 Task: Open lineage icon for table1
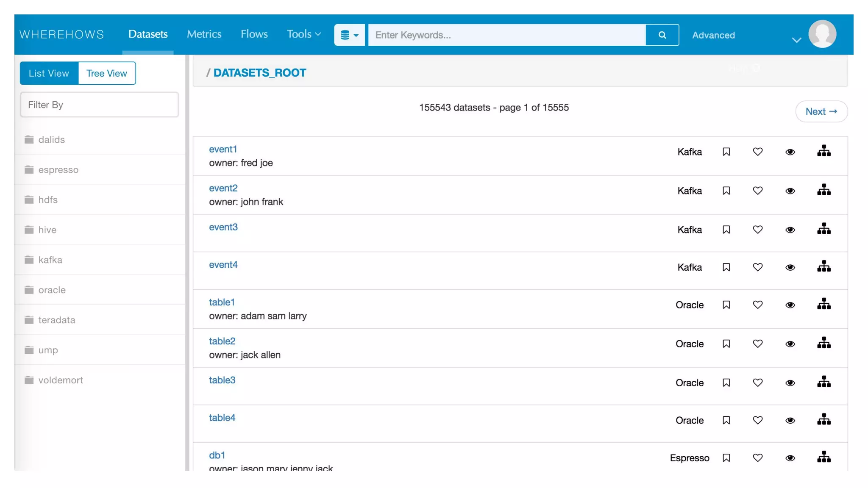coord(823,304)
